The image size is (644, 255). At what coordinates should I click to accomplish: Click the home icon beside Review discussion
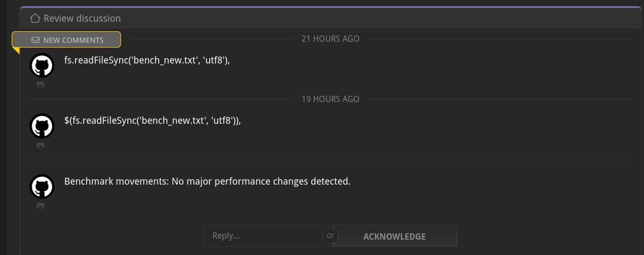click(x=35, y=19)
